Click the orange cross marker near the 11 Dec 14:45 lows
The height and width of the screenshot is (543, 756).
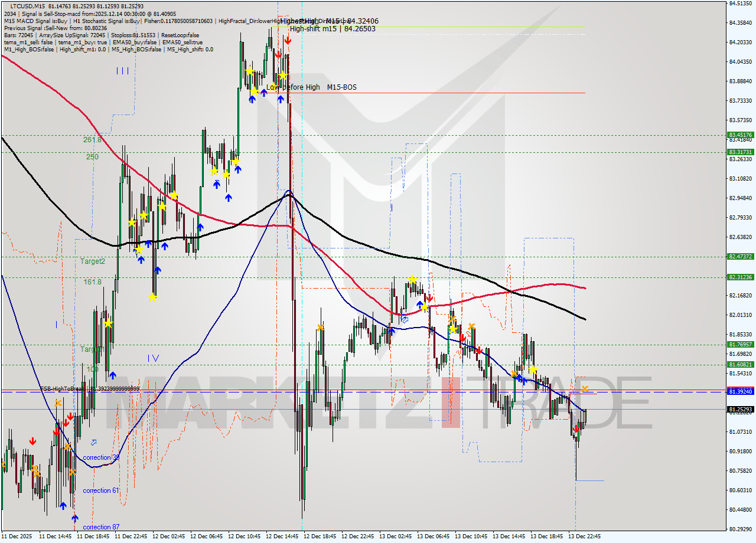[37, 472]
